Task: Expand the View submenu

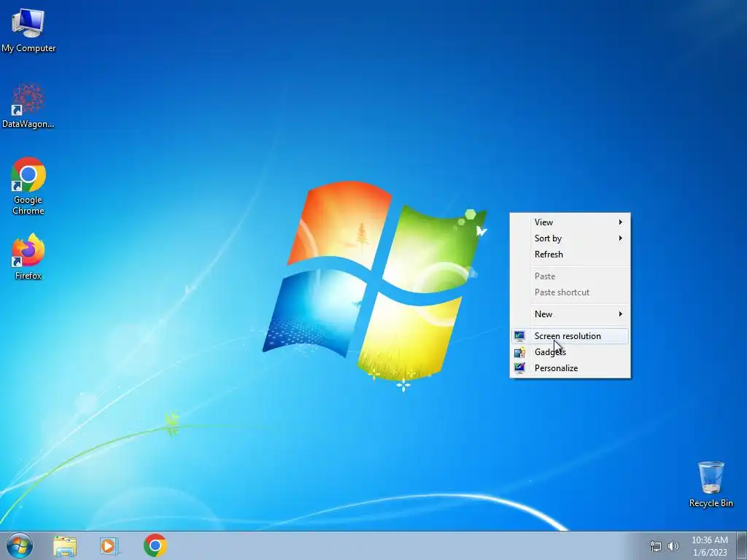Action: (570, 222)
